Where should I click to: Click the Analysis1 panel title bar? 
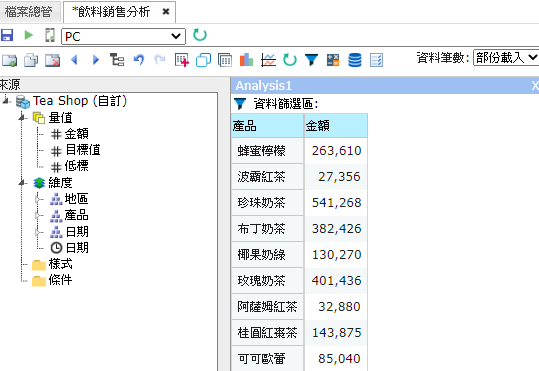(x=385, y=86)
